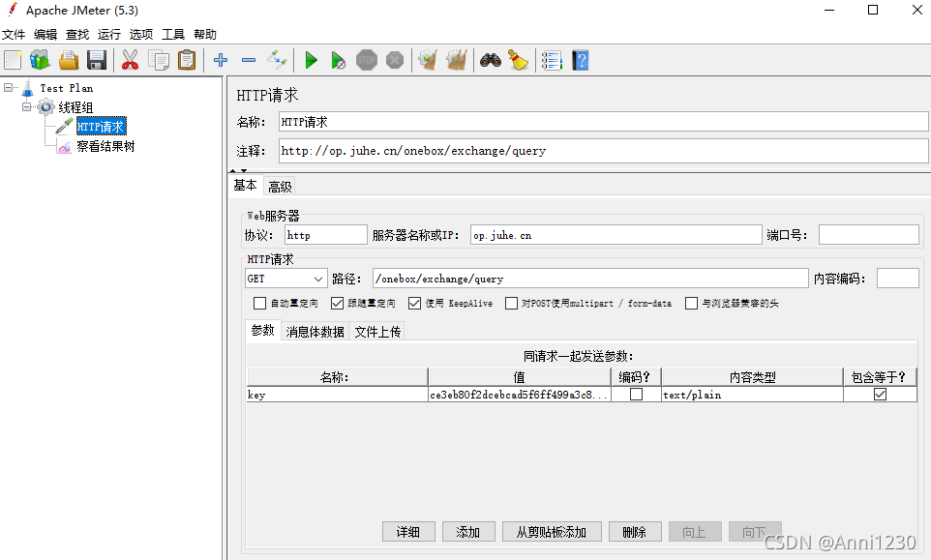Click the Paste clipboard icon

point(187,61)
